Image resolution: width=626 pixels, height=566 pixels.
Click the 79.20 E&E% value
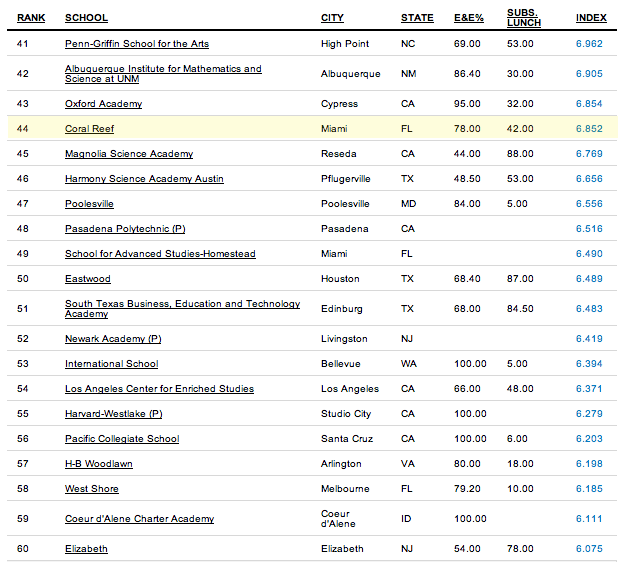[467, 489]
